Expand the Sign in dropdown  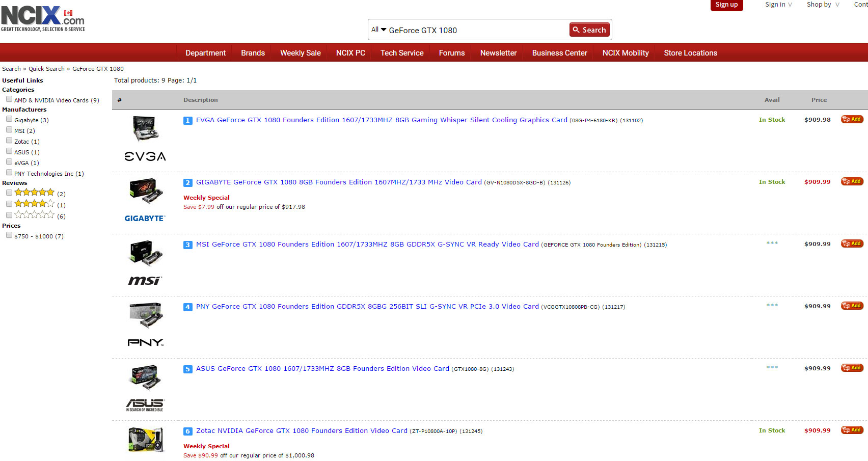(x=778, y=5)
